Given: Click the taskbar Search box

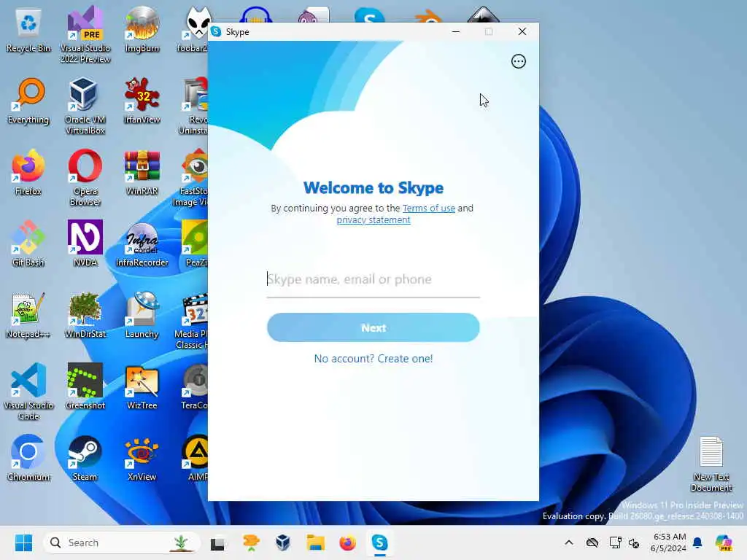Looking at the screenshot, I should [x=122, y=542].
